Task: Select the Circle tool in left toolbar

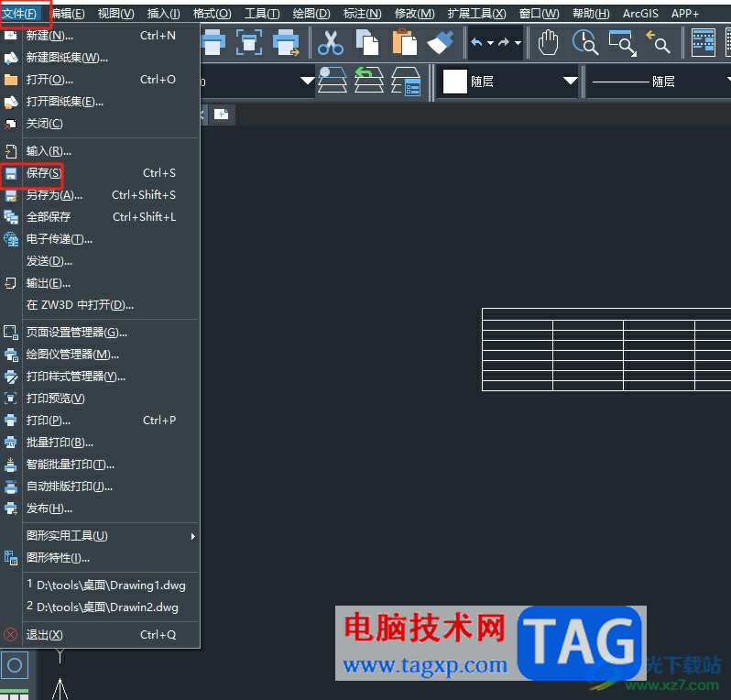Action: pyautogui.click(x=15, y=665)
